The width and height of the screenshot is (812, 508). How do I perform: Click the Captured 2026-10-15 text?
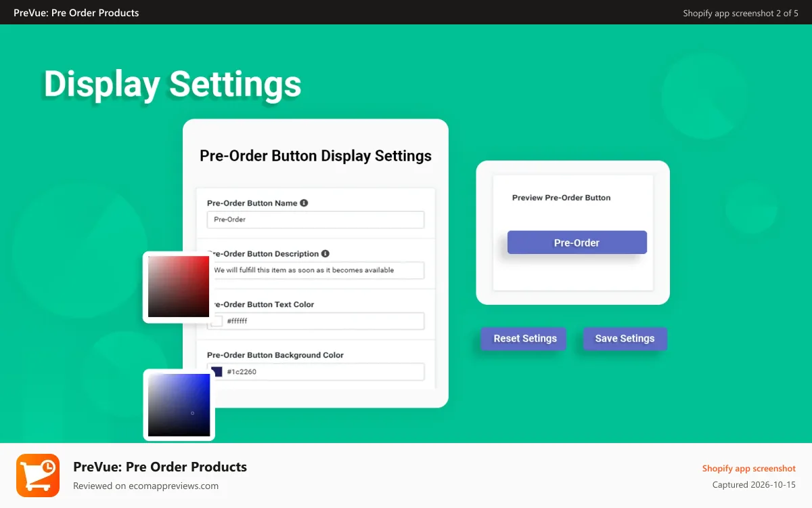point(754,485)
